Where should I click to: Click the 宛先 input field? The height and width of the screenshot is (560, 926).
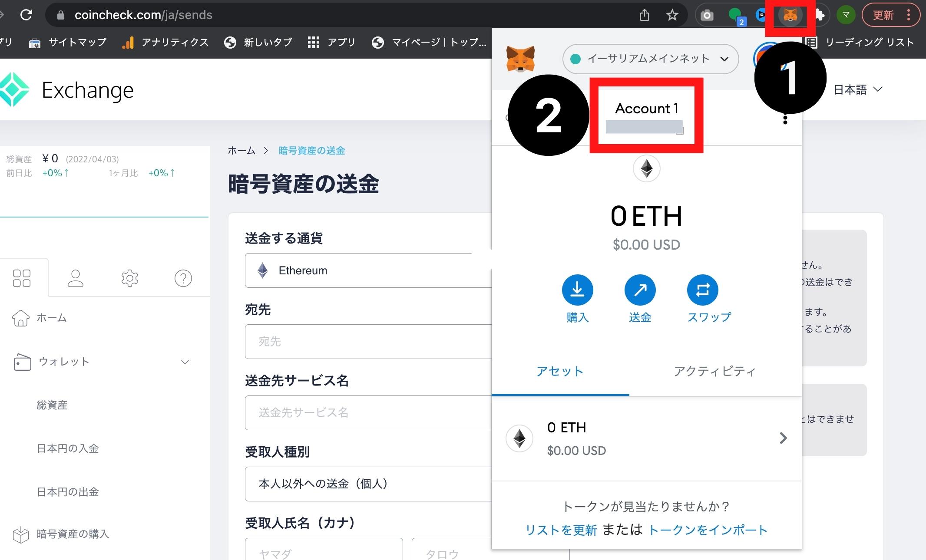pos(368,342)
